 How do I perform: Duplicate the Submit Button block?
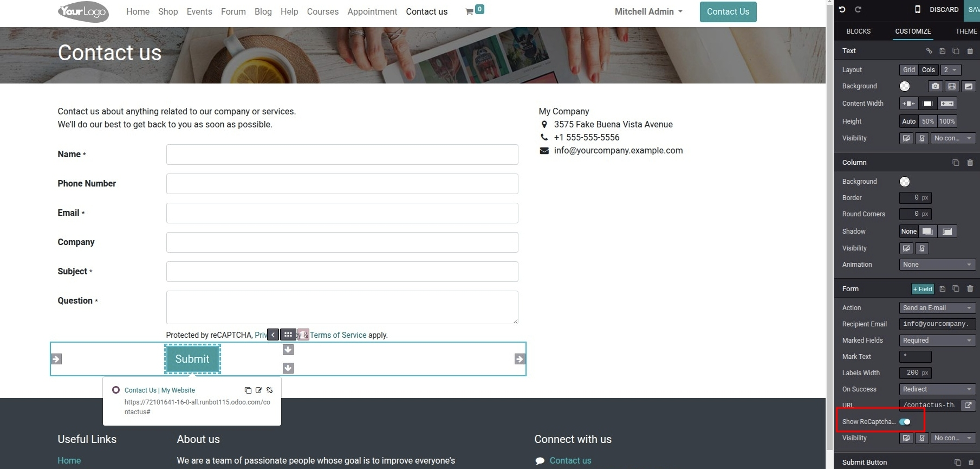(958, 462)
